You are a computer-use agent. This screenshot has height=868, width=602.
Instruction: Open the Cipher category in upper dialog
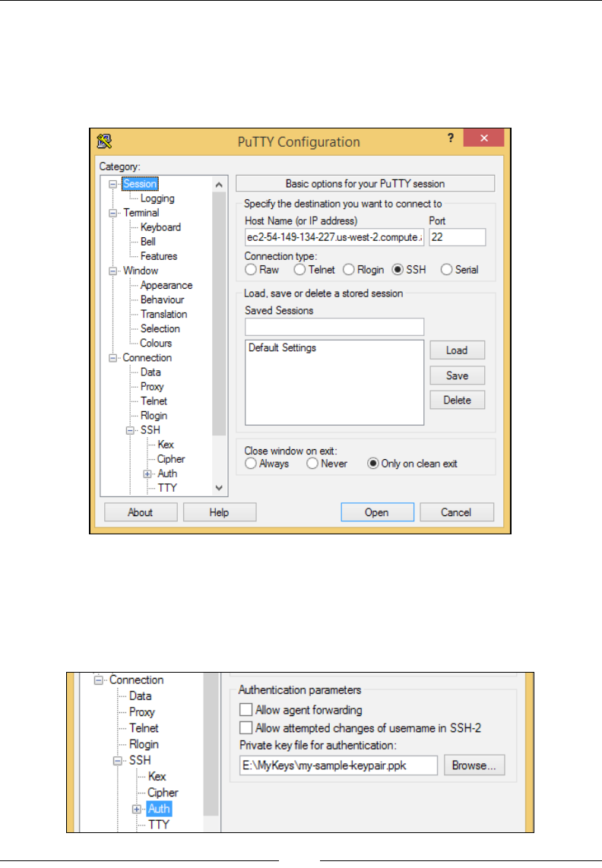click(x=171, y=459)
